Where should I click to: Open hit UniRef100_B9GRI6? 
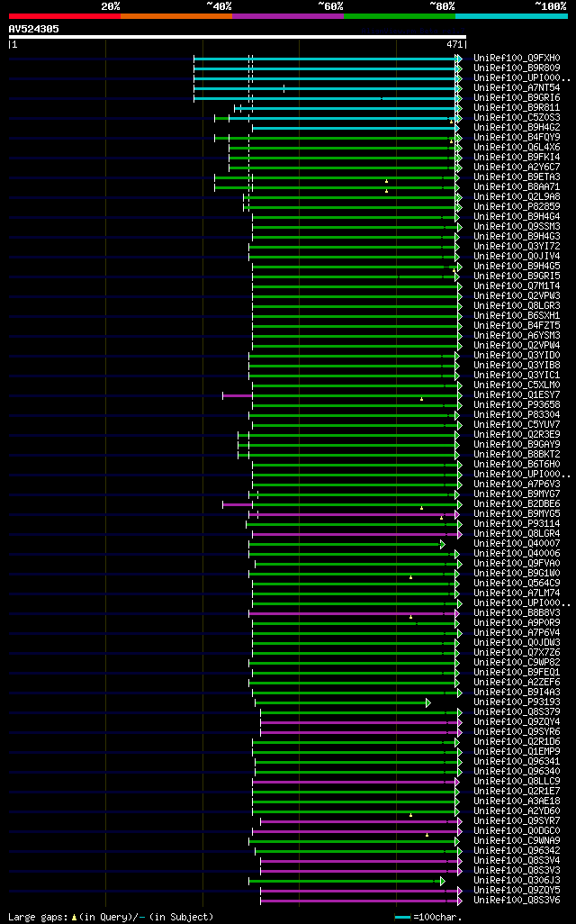coord(517,98)
